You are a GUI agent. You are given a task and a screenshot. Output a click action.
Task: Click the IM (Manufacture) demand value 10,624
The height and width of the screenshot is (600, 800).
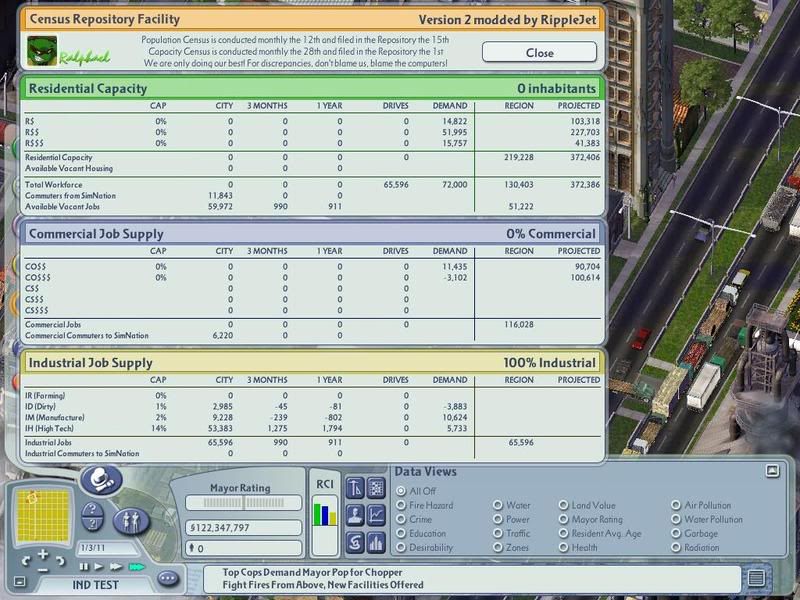click(455, 417)
